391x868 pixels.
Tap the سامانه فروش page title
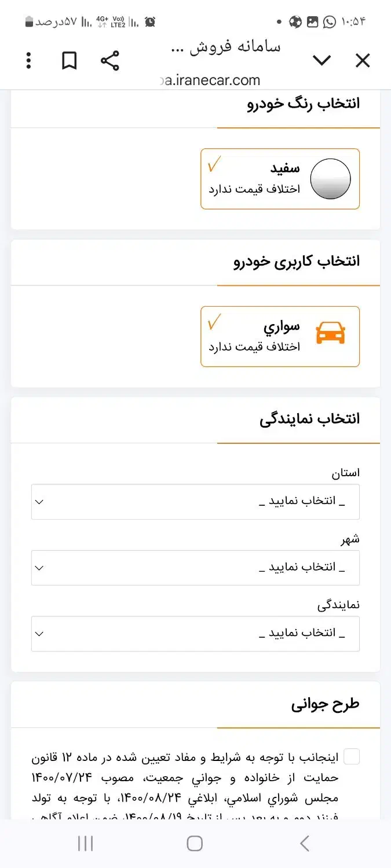(226, 47)
